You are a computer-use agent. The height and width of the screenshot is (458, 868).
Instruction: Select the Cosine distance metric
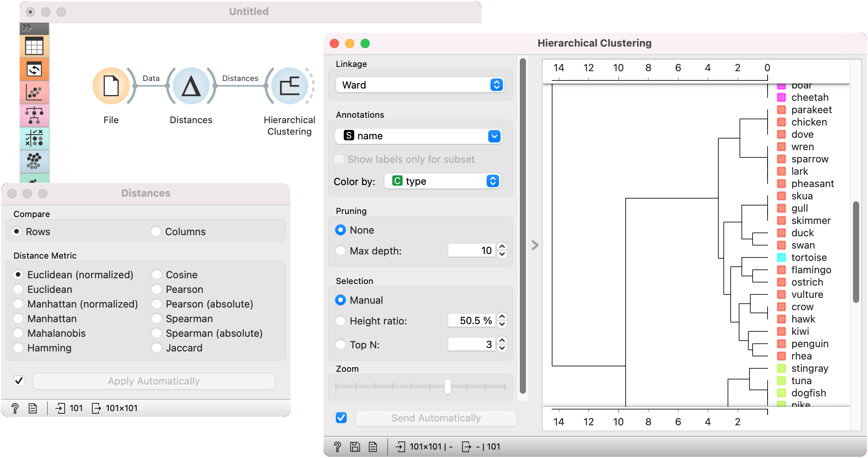(x=157, y=275)
